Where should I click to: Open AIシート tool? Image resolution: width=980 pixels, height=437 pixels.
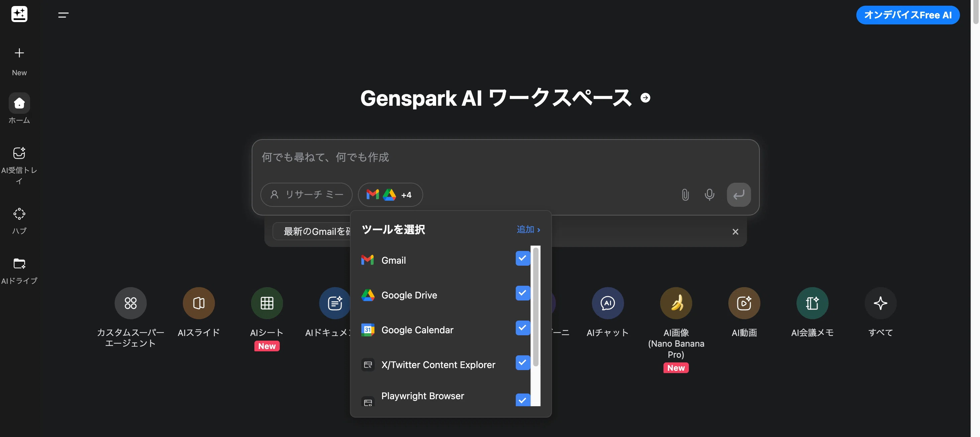[267, 319]
